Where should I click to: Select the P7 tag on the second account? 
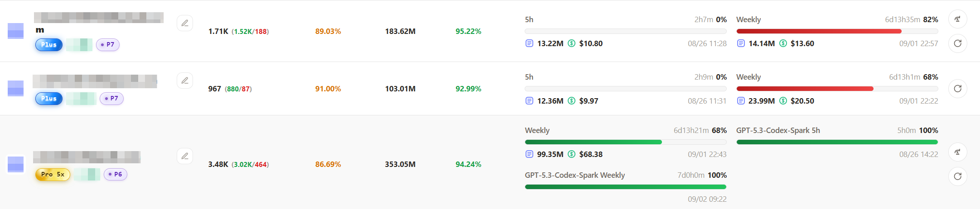[111, 98]
